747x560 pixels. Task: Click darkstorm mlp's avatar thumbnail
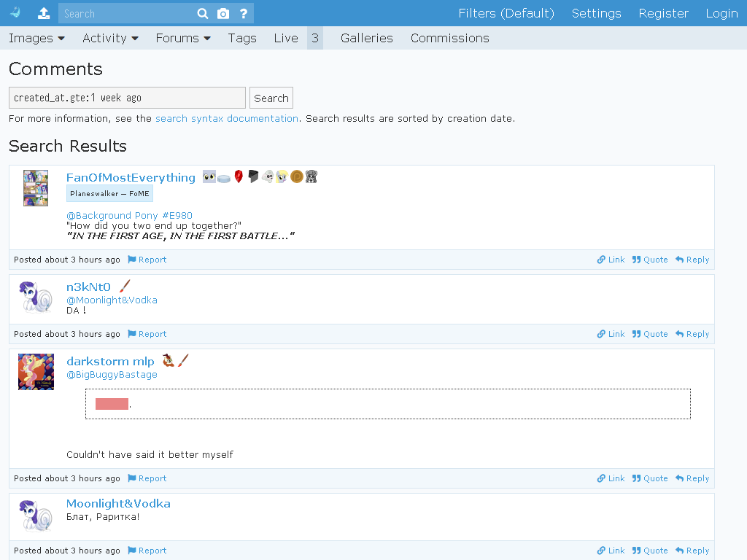point(36,372)
